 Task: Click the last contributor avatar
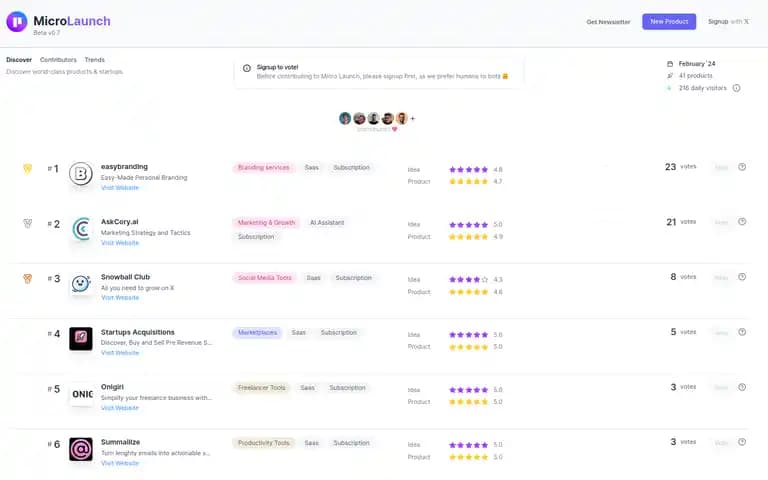tap(402, 119)
